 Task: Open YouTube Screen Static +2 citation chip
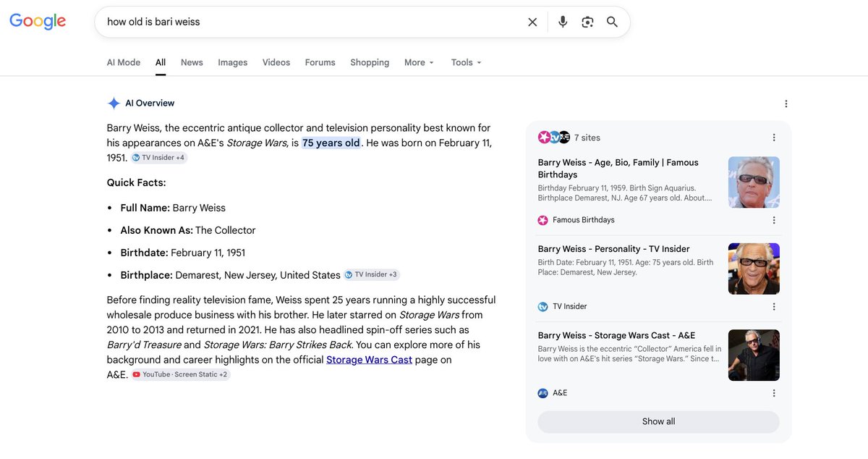[x=181, y=375]
